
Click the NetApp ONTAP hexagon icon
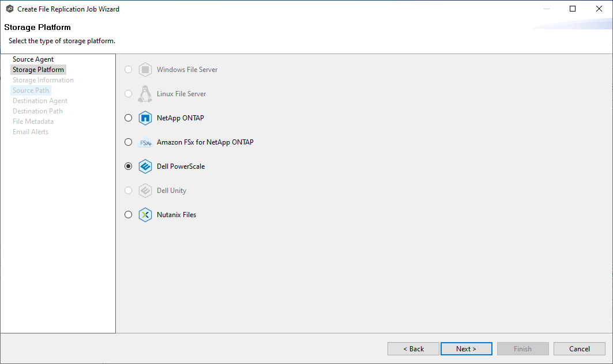(x=145, y=117)
